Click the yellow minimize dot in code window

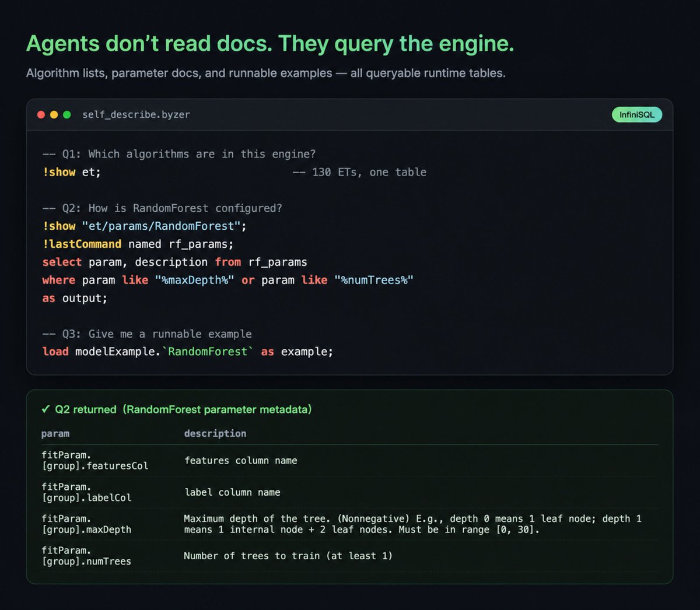tap(54, 115)
